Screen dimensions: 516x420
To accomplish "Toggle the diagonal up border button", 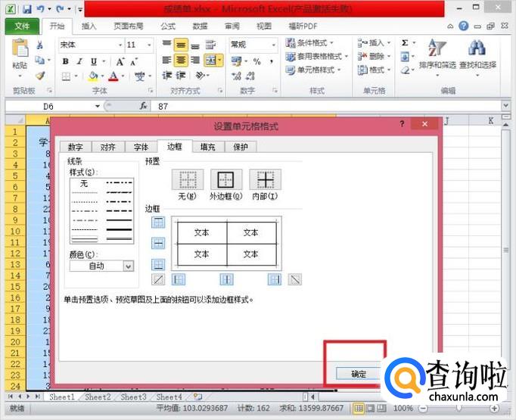I will (x=158, y=279).
